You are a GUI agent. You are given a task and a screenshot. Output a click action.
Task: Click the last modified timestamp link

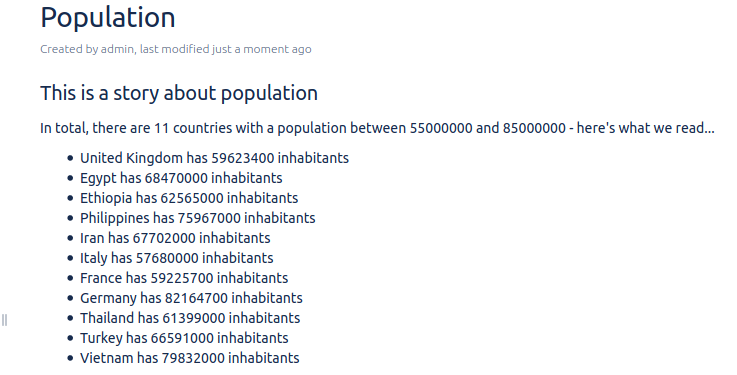pyautogui.click(x=261, y=49)
